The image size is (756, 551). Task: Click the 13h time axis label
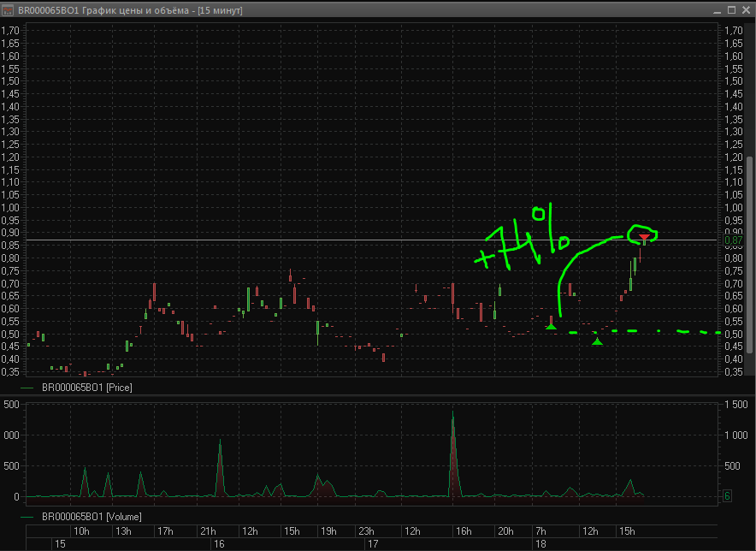123,531
